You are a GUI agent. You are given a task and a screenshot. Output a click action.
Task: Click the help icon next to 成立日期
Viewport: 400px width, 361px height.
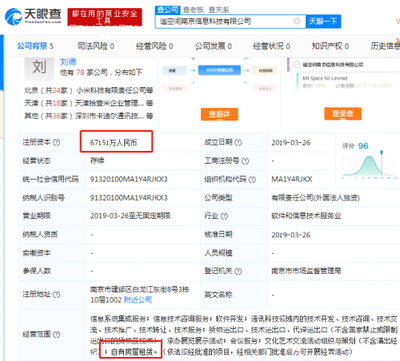238,142
